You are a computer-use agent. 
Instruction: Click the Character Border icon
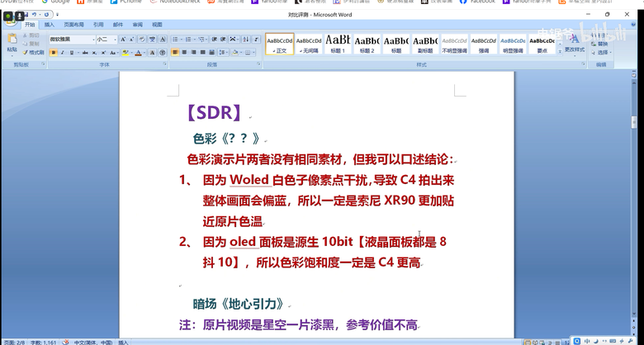163,40
